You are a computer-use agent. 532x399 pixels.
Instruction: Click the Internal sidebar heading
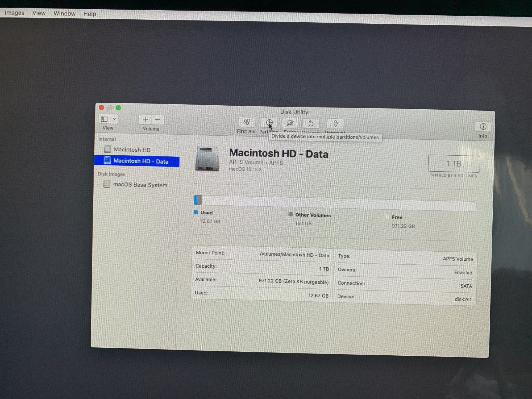pyautogui.click(x=107, y=139)
